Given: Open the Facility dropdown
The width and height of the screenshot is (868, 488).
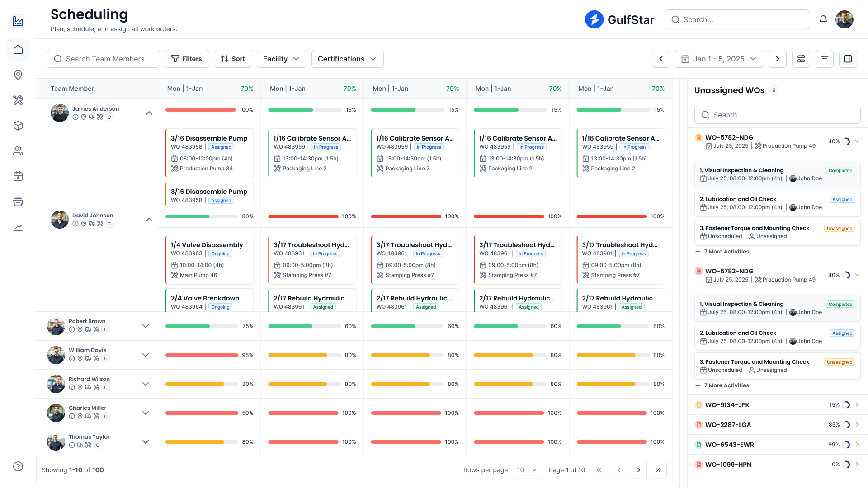Looking at the screenshot, I should click(281, 59).
